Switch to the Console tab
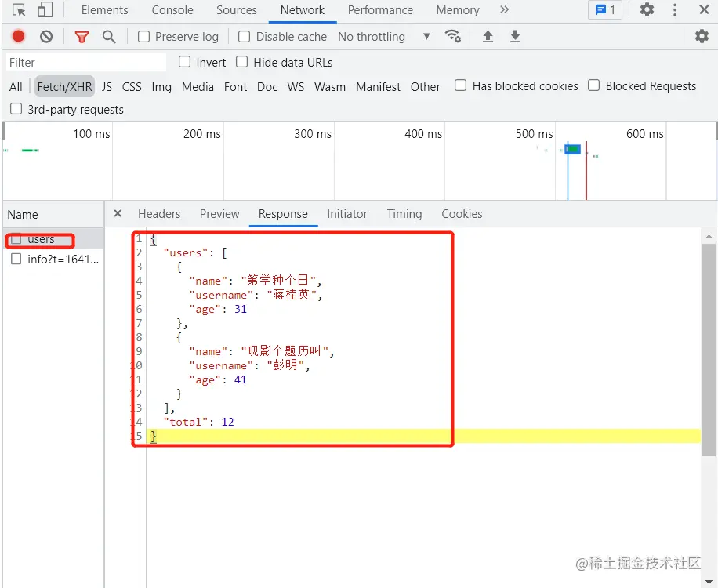The height and width of the screenshot is (588, 718). coord(172,10)
